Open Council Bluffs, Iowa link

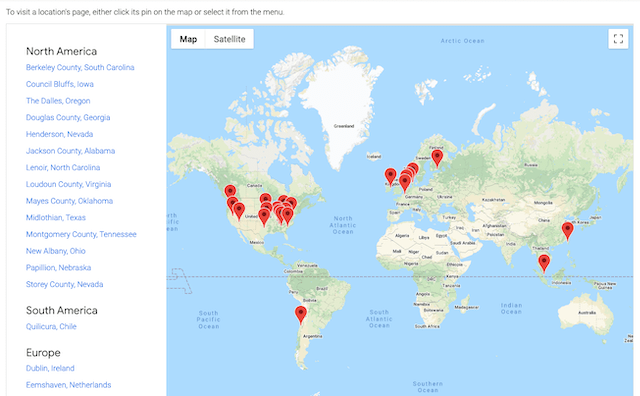tap(60, 84)
